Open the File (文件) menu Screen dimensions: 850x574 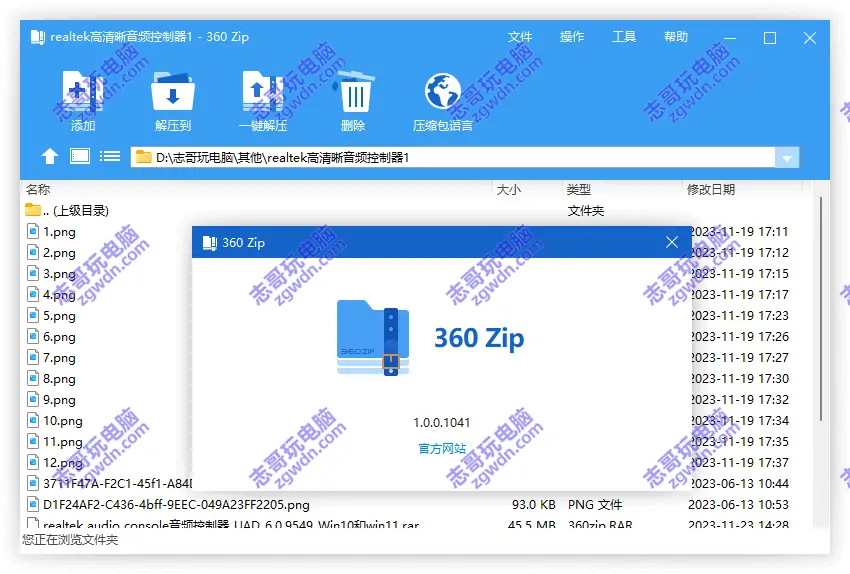coord(520,37)
